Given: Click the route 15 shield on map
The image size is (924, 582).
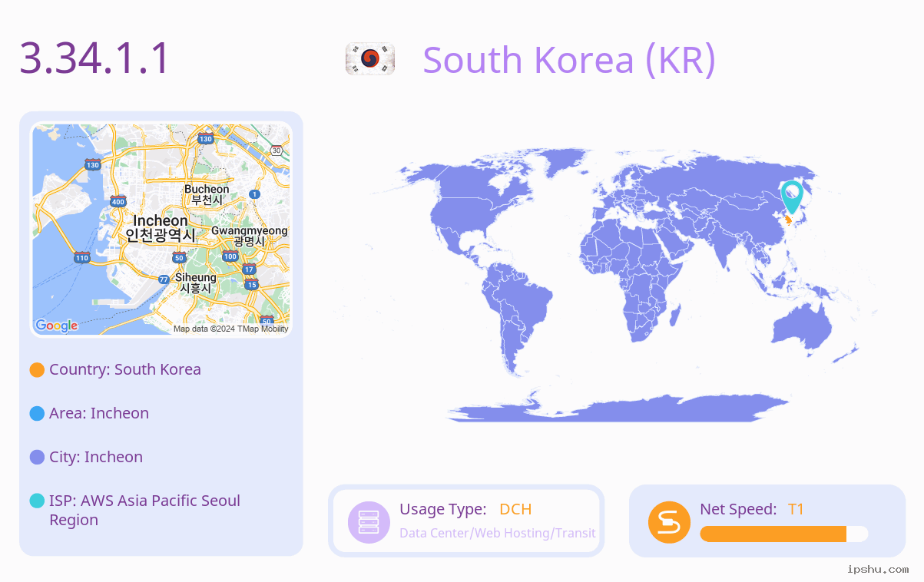Looking at the screenshot, I should (x=252, y=285).
